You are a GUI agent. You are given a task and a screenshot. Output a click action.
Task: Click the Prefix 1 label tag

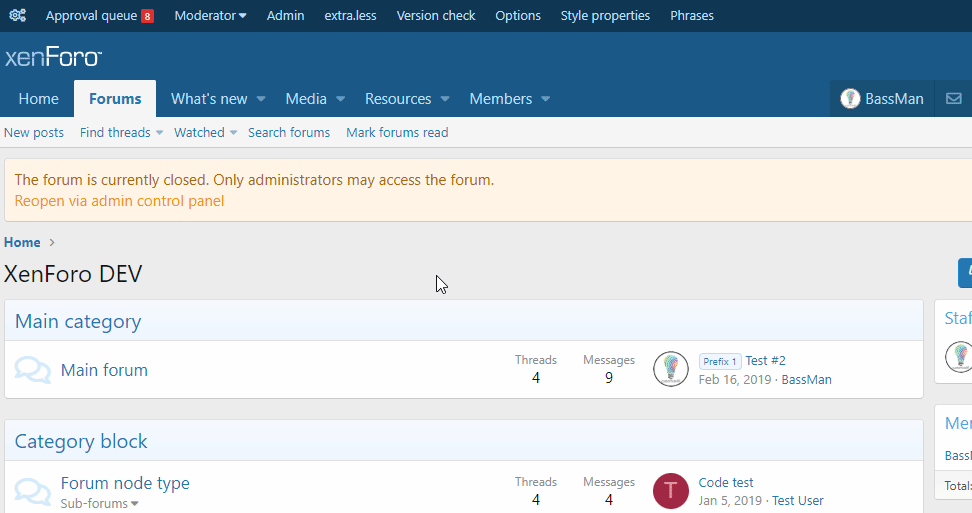tap(720, 361)
